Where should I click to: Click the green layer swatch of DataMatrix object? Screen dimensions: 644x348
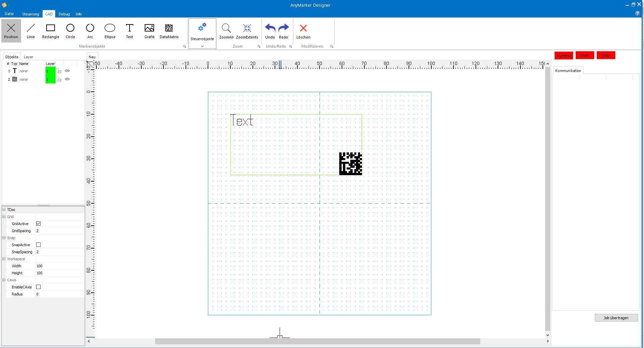50,79
